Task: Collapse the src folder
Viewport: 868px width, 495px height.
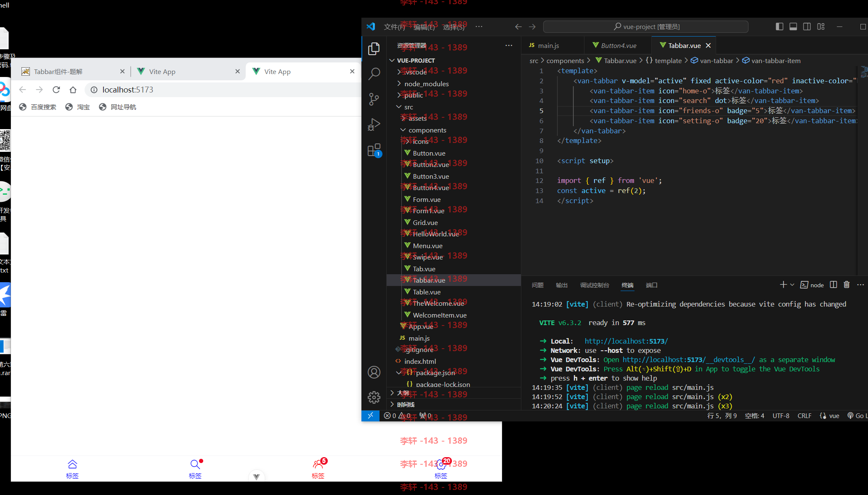Action: [409, 107]
